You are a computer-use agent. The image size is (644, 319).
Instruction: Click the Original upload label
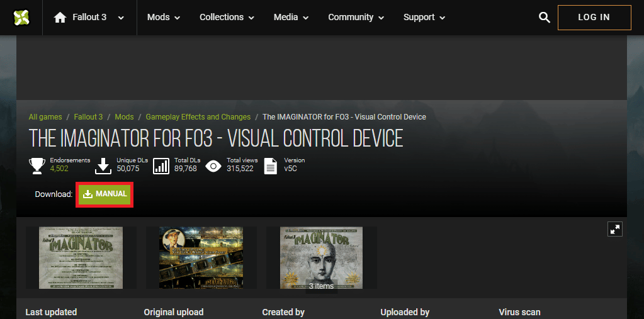(x=174, y=313)
